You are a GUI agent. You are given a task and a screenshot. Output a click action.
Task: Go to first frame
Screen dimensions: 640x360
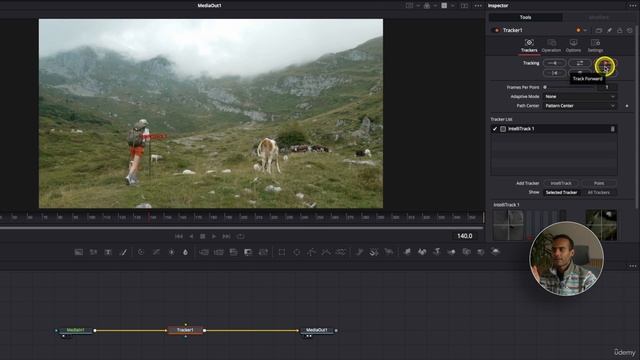178,236
